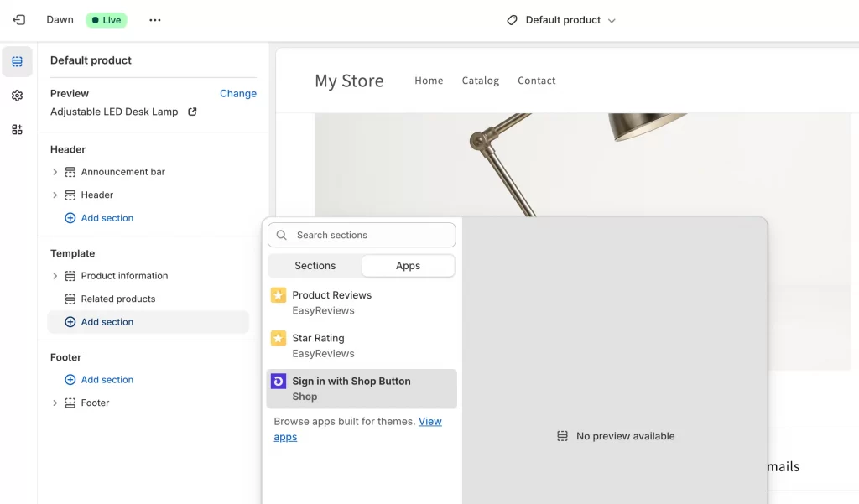Expand the Announcement bar section
The width and height of the screenshot is (859, 504).
coord(55,172)
